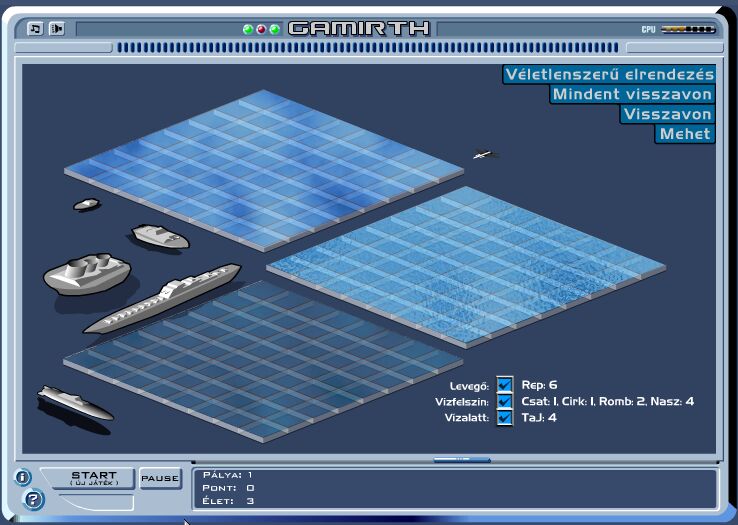Toggle the Vízfelszín layer checkbox
Image resolution: width=738 pixels, height=525 pixels.
click(x=505, y=401)
